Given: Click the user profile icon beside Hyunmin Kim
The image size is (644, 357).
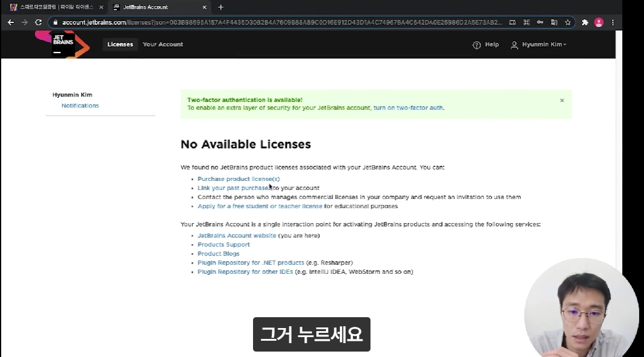Looking at the screenshot, I should coord(514,45).
